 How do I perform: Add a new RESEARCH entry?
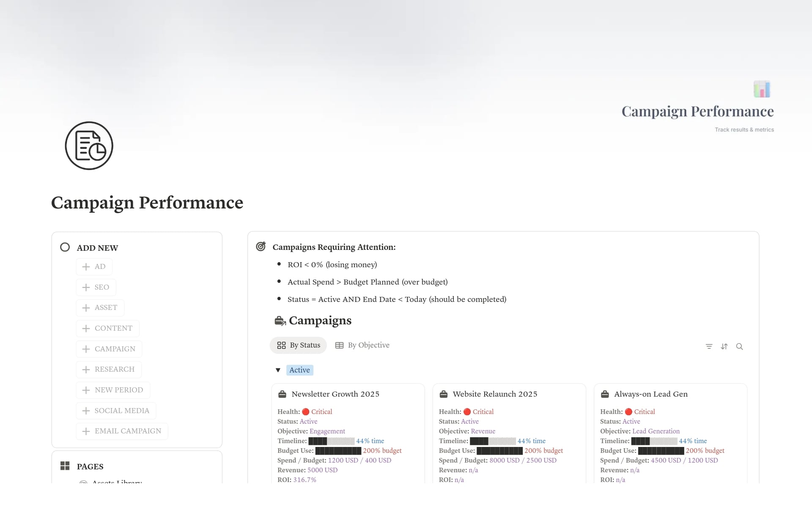tap(109, 370)
